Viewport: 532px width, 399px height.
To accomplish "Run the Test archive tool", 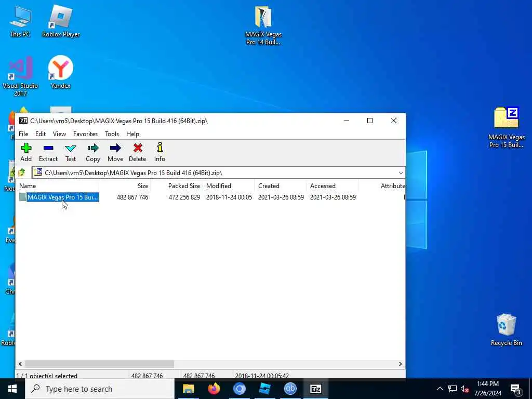I will point(71,152).
